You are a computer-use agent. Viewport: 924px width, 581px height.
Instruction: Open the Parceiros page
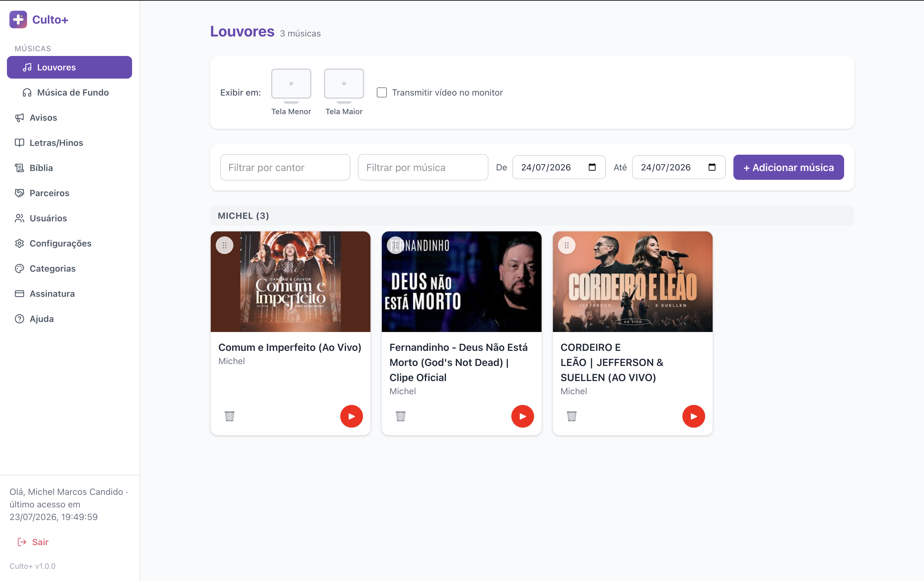(x=70, y=193)
